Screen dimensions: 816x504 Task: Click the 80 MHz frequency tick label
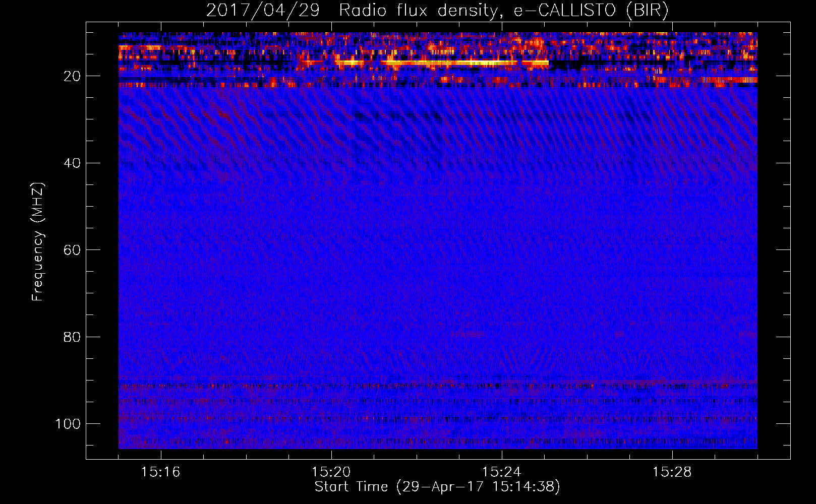tap(72, 337)
